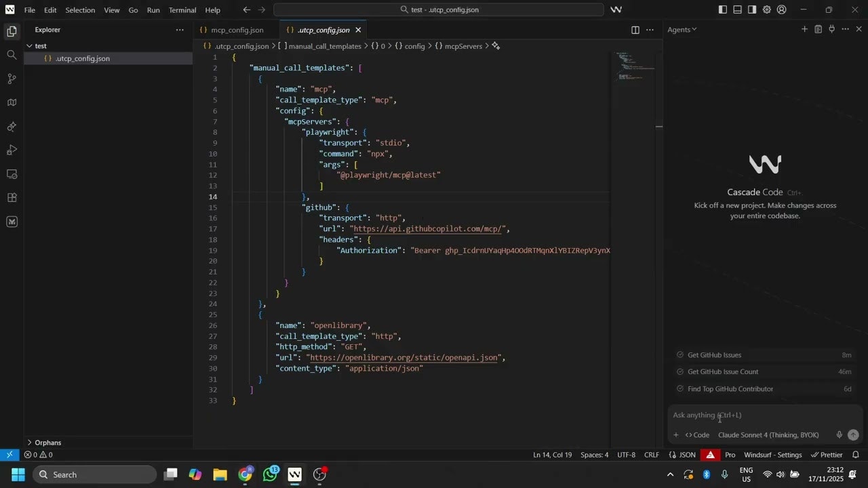Toggle the bottom panel layout button
Image resolution: width=868 pixels, height=488 pixels.
coord(738,9)
